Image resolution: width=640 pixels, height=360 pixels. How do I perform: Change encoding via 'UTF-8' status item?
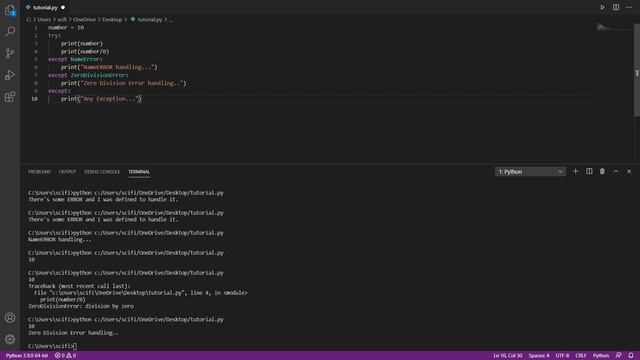[562, 356]
